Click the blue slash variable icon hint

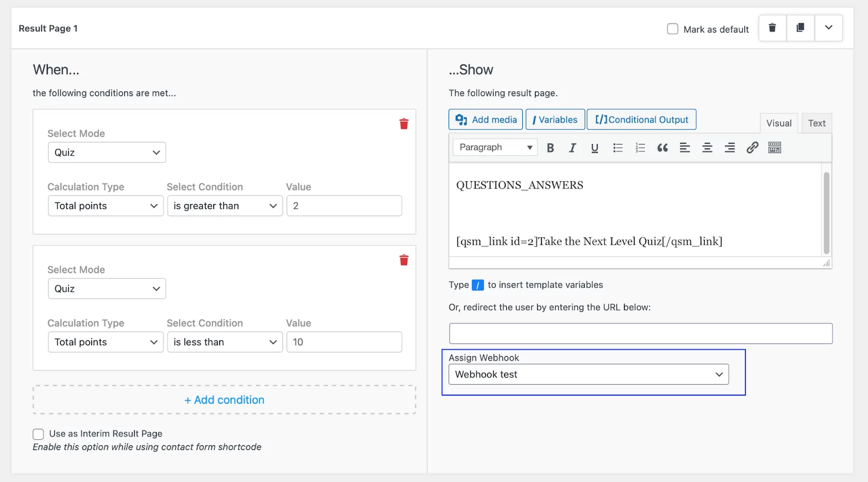pos(477,285)
